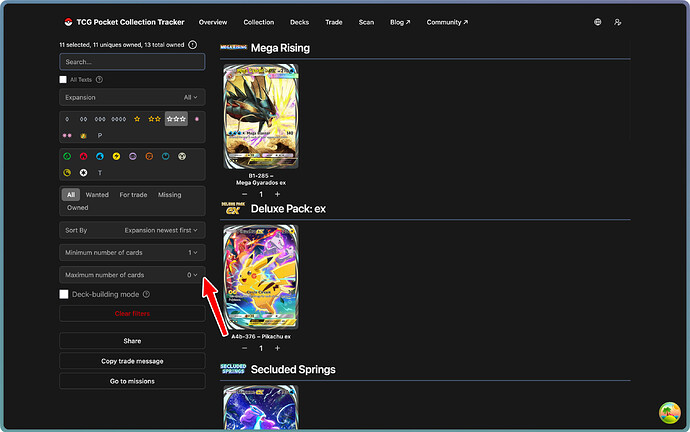The height and width of the screenshot is (432, 690).
Task: Click the Clear filters button
Action: tap(132, 314)
